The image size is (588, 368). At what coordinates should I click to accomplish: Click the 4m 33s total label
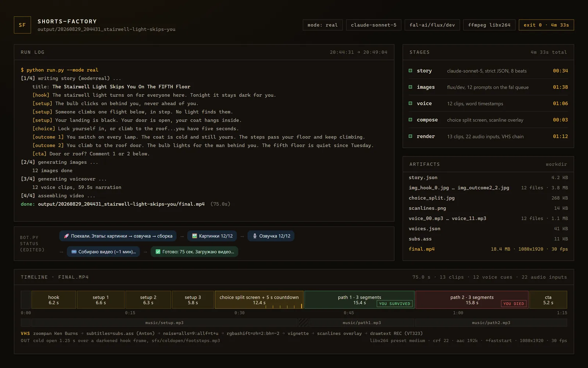tap(549, 52)
